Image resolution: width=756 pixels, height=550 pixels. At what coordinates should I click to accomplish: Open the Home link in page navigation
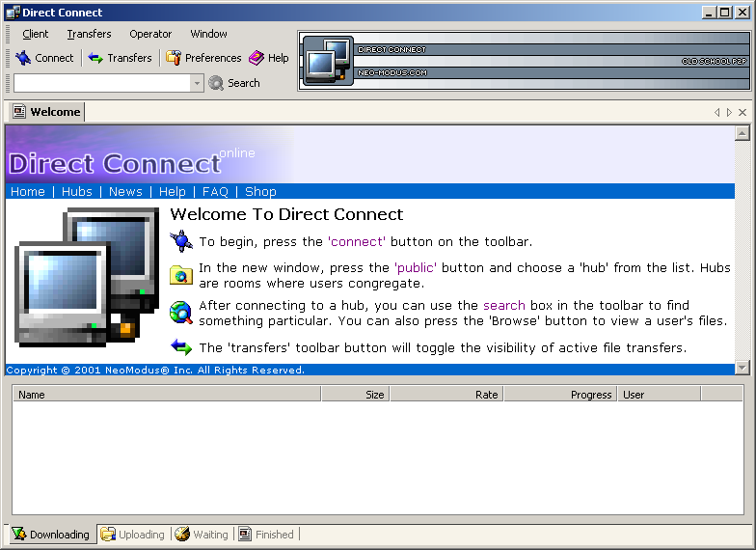click(x=28, y=191)
